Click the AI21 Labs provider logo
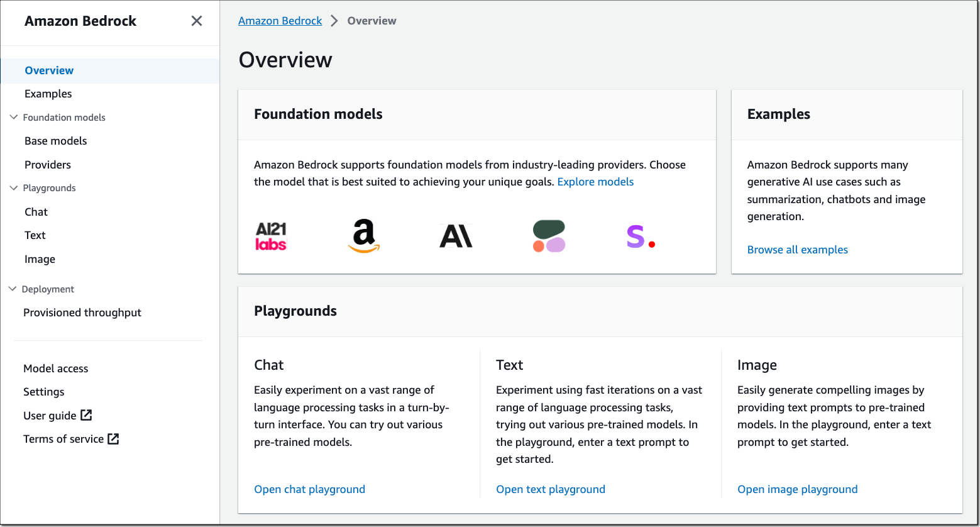Viewport: 980px width, 527px height. click(271, 236)
